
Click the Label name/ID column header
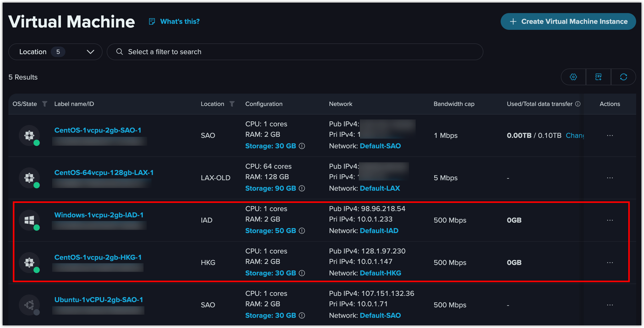coord(74,104)
